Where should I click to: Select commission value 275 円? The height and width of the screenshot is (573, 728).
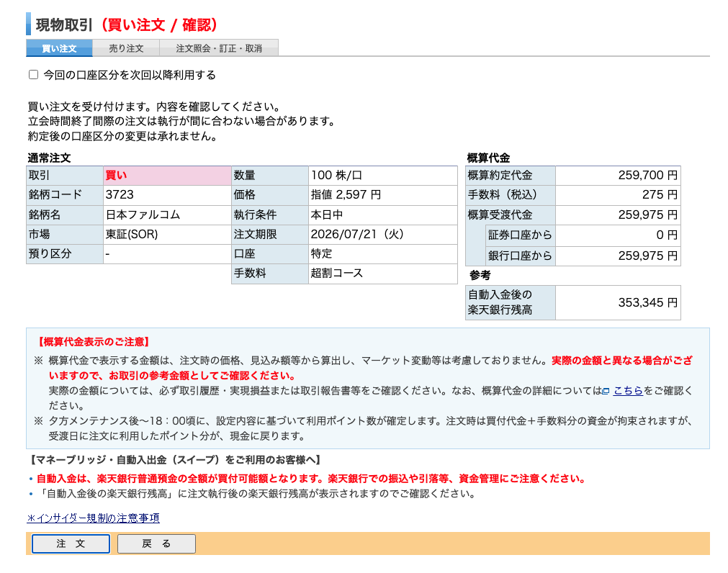(x=660, y=194)
